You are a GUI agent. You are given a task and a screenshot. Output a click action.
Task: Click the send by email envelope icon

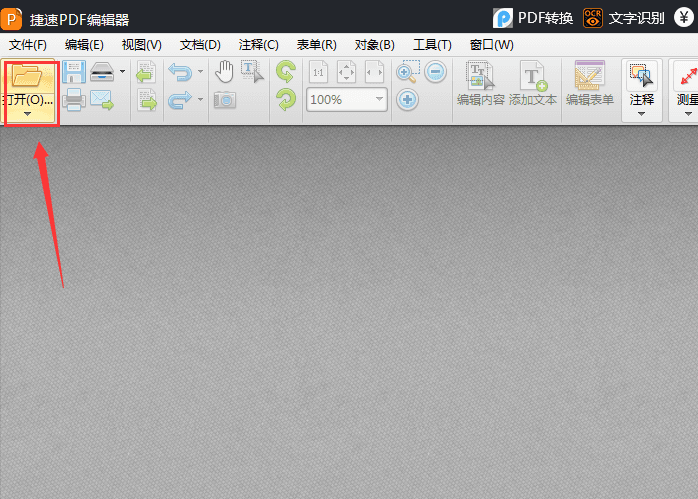[102, 99]
